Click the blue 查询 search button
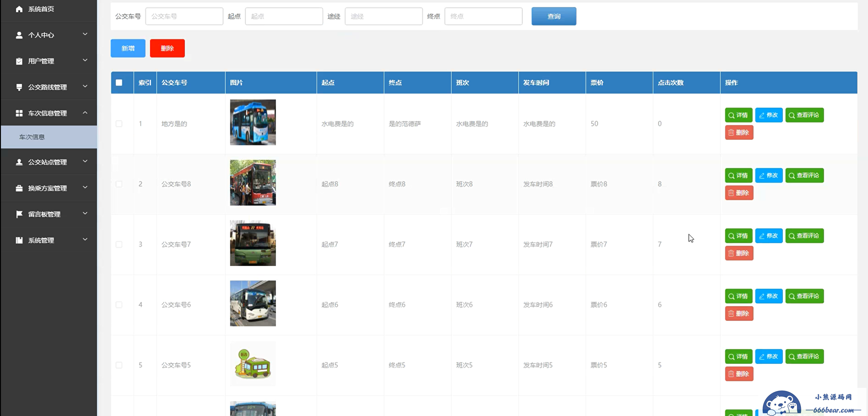The height and width of the screenshot is (416, 868). coord(554,16)
